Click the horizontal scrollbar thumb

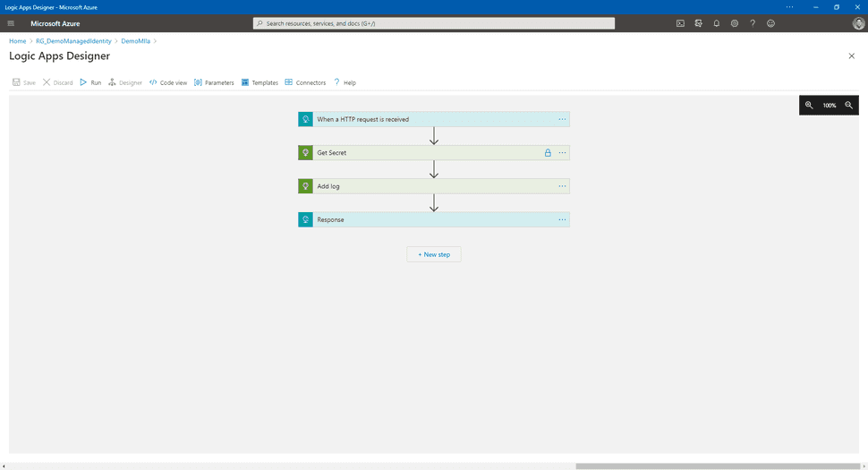(718, 466)
